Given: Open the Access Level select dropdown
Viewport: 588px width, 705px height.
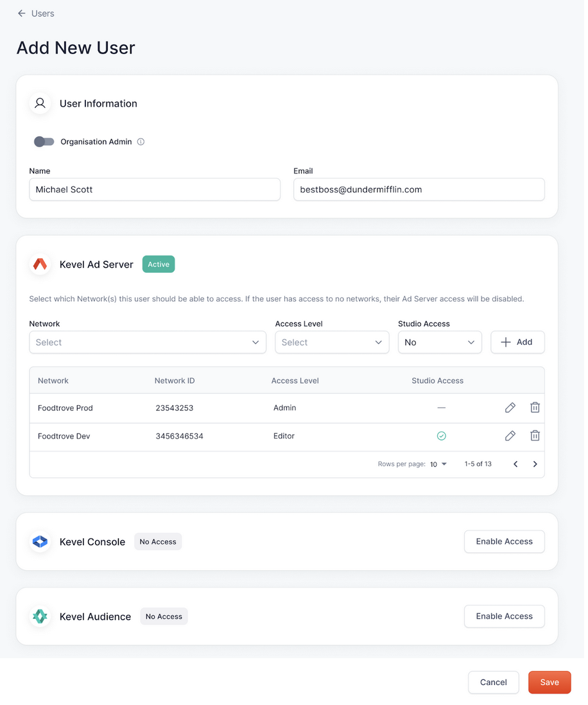Looking at the screenshot, I should click(332, 342).
